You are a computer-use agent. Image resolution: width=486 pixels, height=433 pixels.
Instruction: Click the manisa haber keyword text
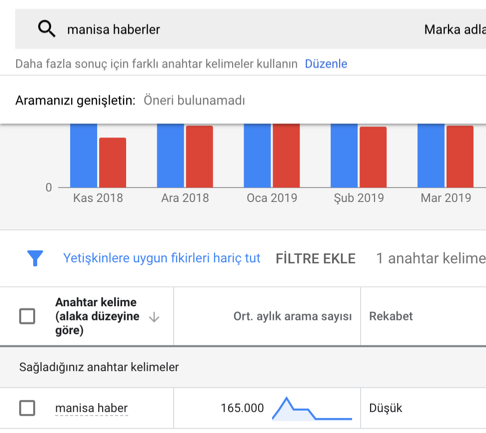tap(91, 408)
